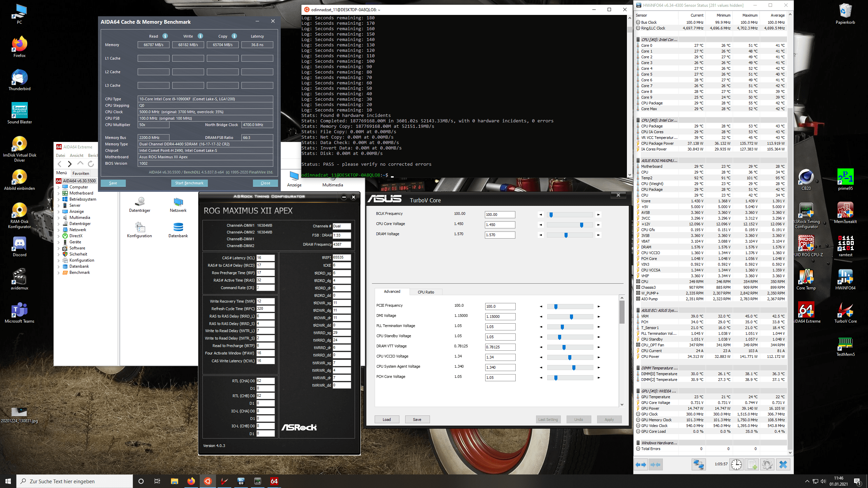The height and width of the screenshot is (488, 868).
Task: Open Konfiguration icon in AIDA64 main pane
Action: [140, 230]
